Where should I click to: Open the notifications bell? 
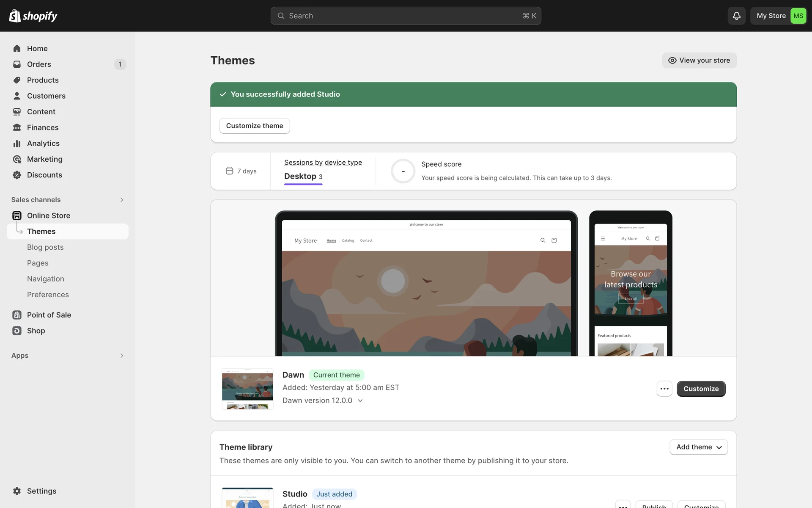pyautogui.click(x=736, y=16)
